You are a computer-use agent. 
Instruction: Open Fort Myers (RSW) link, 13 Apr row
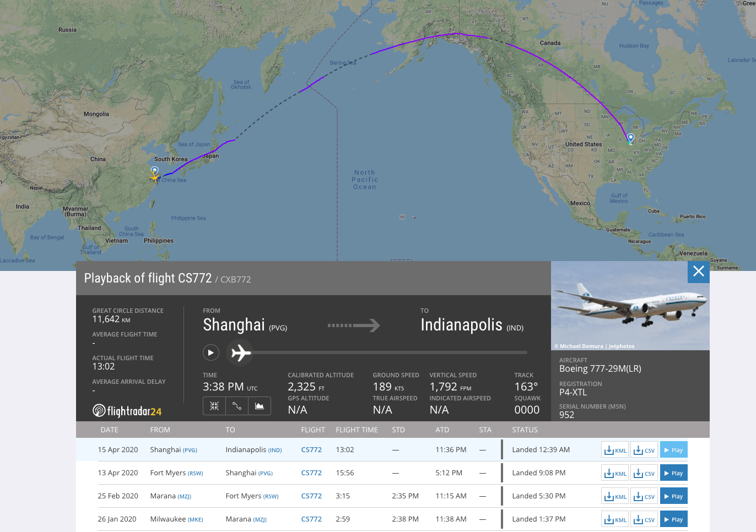point(176,473)
